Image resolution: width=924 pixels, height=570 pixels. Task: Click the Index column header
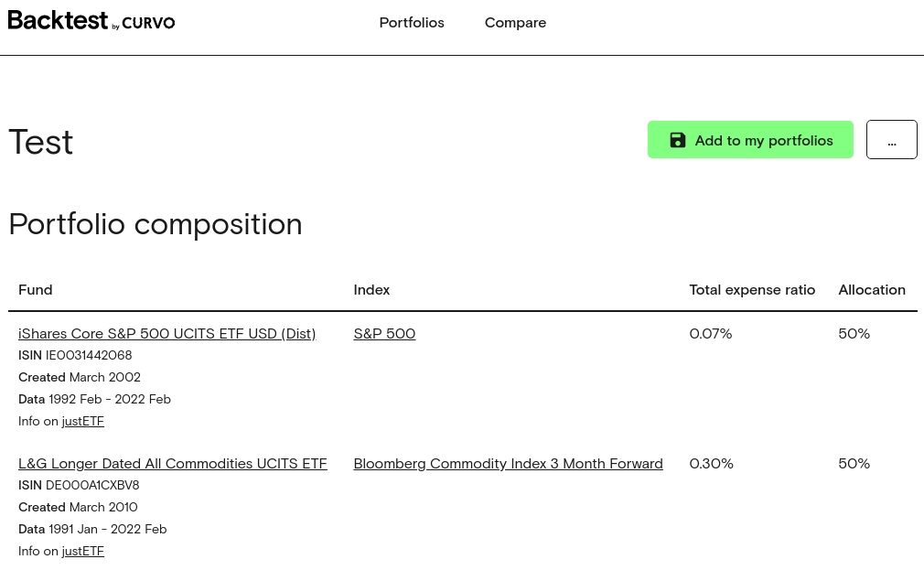[371, 290]
